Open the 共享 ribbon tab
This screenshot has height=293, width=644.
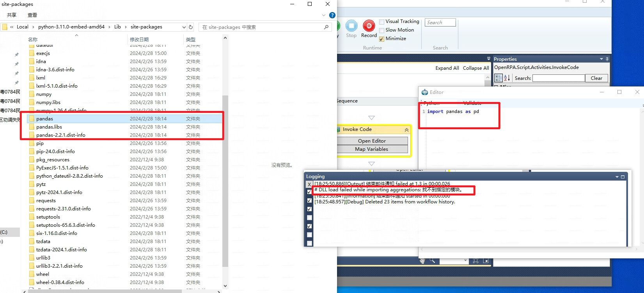pos(12,15)
